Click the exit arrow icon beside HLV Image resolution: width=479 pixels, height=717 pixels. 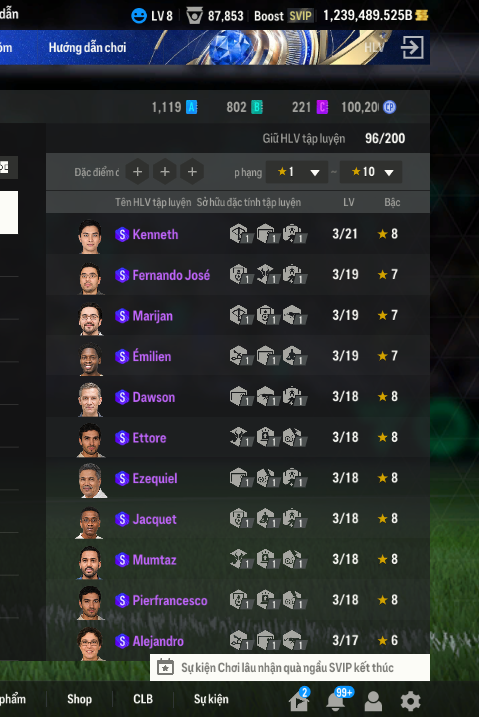(x=412, y=47)
